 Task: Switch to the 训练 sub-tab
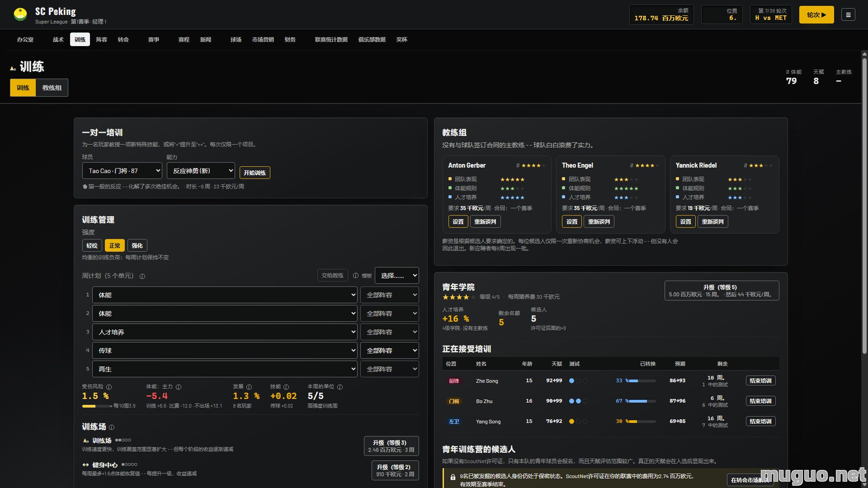pos(23,88)
